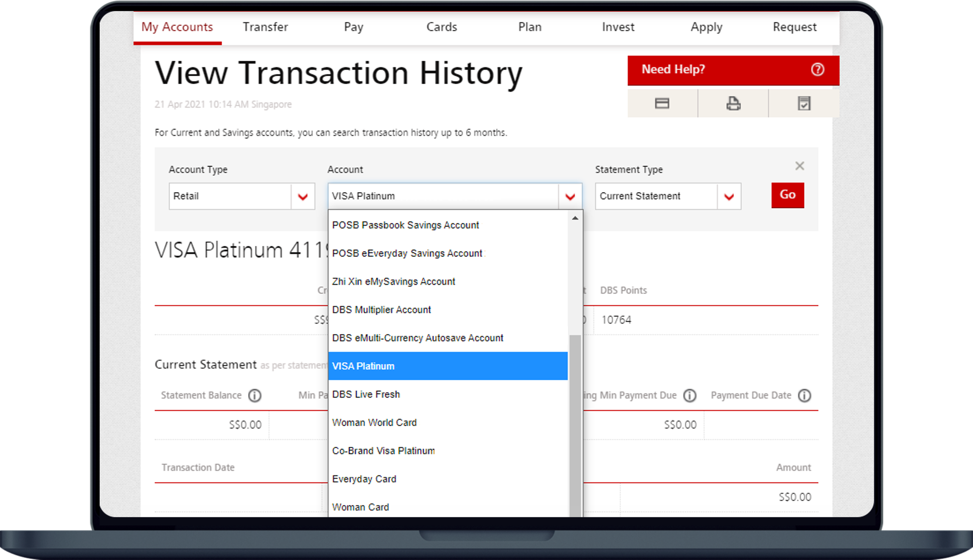Expand the Account Type Retail dropdown

[x=302, y=196]
